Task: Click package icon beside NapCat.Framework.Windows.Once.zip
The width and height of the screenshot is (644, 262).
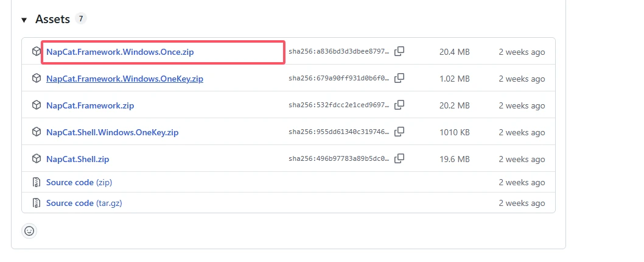Action: pyautogui.click(x=37, y=51)
